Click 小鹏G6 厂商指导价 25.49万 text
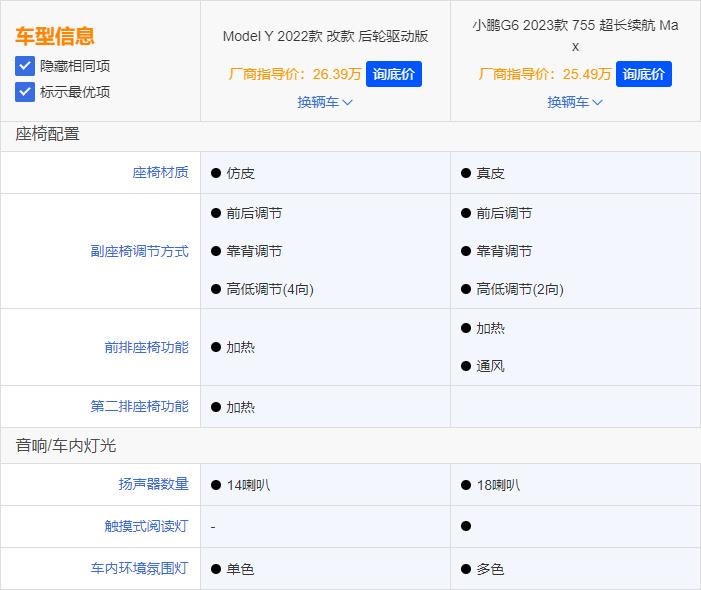The height and width of the screenshot is (590, 701). coord(545,74)
